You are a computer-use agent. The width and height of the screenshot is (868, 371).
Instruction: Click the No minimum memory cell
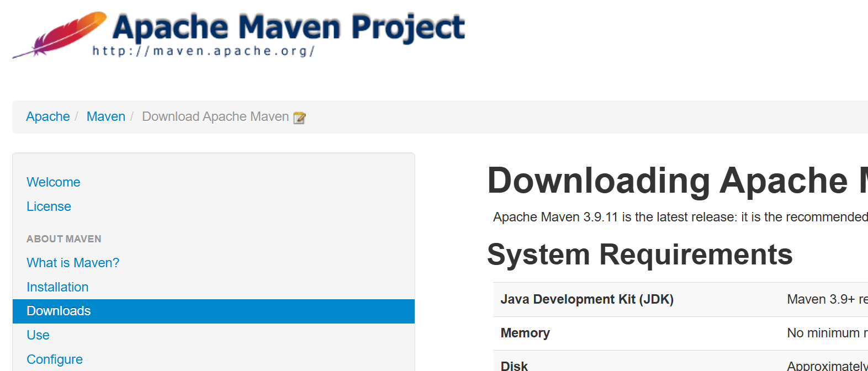[x=827, y=333]
